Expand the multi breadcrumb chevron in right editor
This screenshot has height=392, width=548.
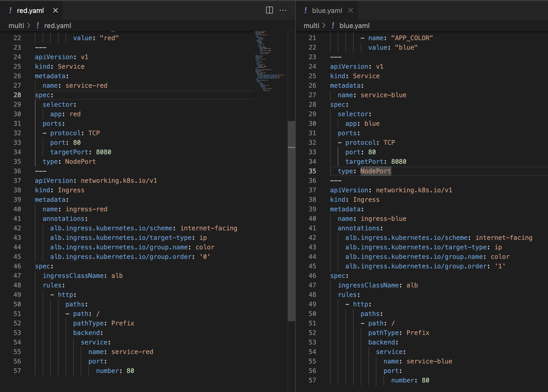(x=324, y=25)
